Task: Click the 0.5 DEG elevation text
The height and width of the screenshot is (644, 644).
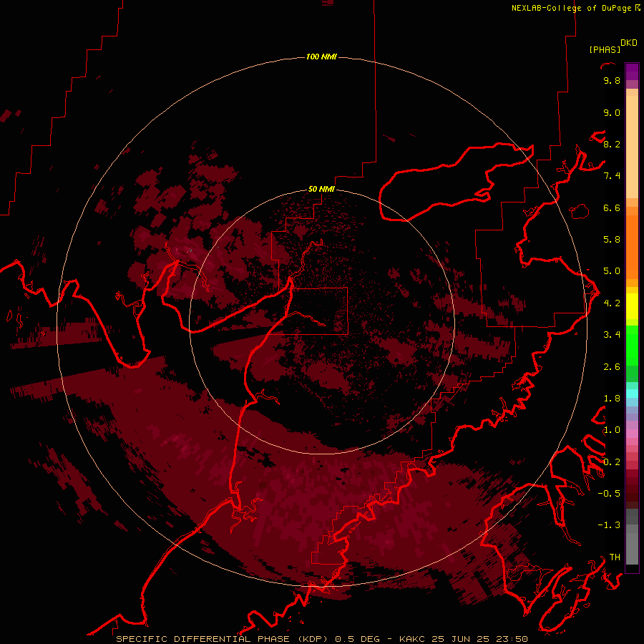Action: [x=357, y=639]
